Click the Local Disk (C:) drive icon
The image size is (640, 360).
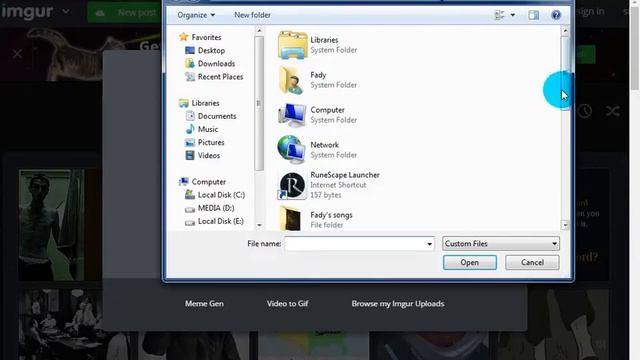click(x=190, y=195)
